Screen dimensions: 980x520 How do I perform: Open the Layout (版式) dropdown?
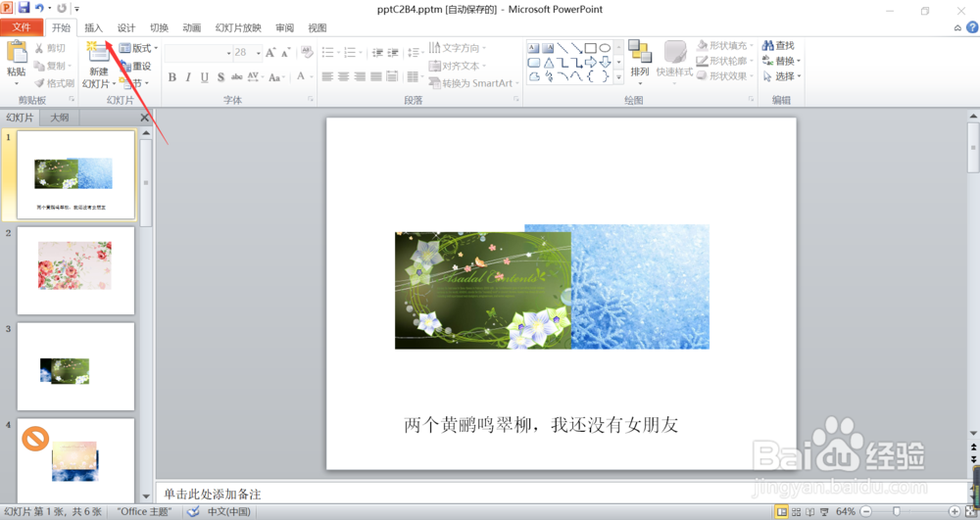pos(138,48)
